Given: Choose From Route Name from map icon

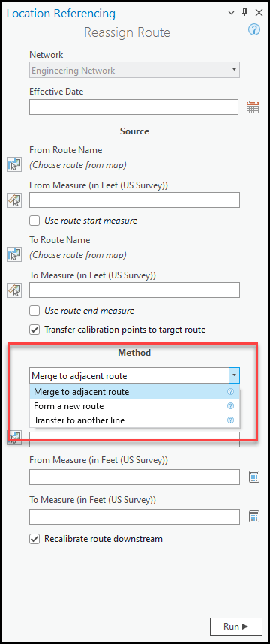Looking at the screenshot, I should coord(14,165).
